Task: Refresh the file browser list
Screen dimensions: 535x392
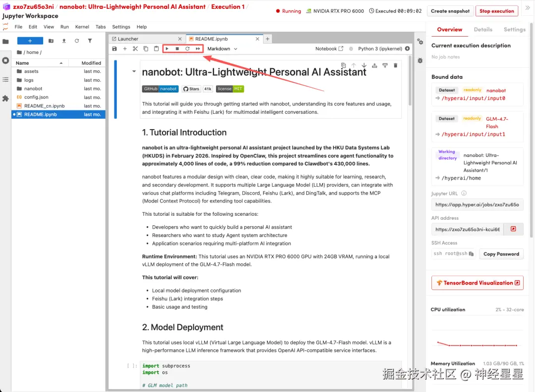Action: tap(77, 41)
